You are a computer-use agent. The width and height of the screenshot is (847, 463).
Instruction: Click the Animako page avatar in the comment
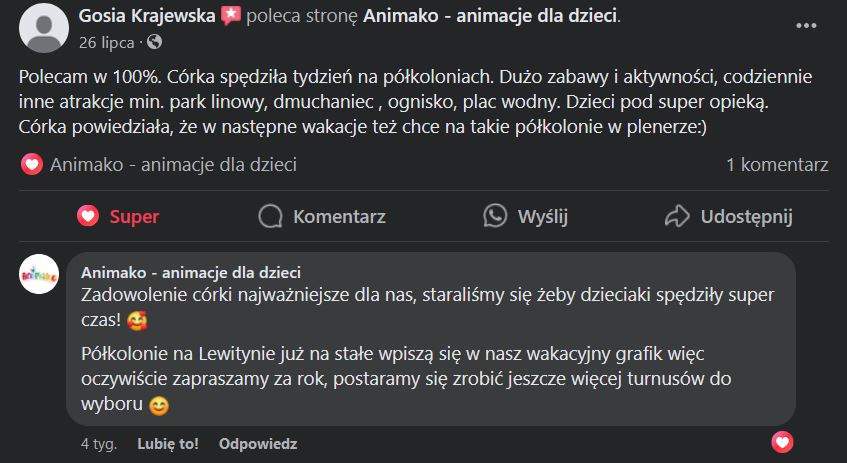click(x=39, y=274)
